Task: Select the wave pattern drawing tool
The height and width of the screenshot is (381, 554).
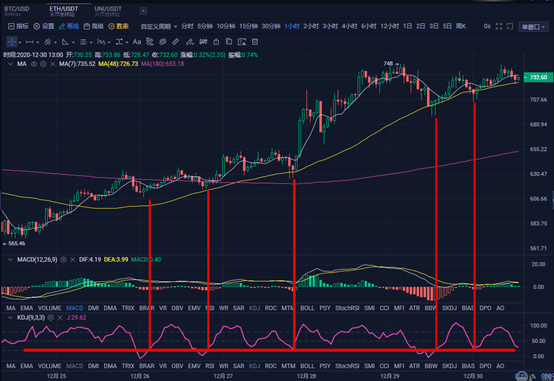Action: tap(101, 42)
